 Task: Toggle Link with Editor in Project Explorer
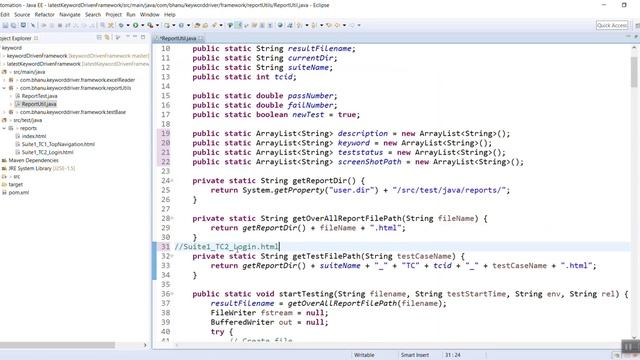107,38
